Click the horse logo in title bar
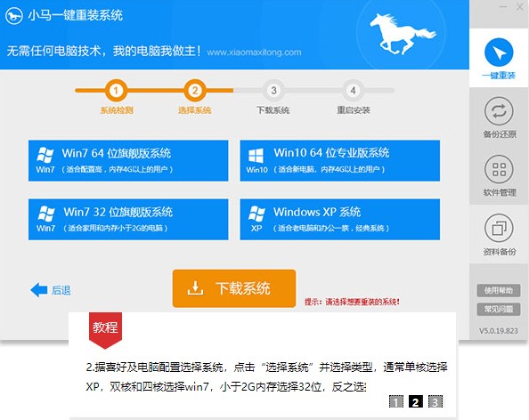Viewport: 529px width, 420px height. 14,15
